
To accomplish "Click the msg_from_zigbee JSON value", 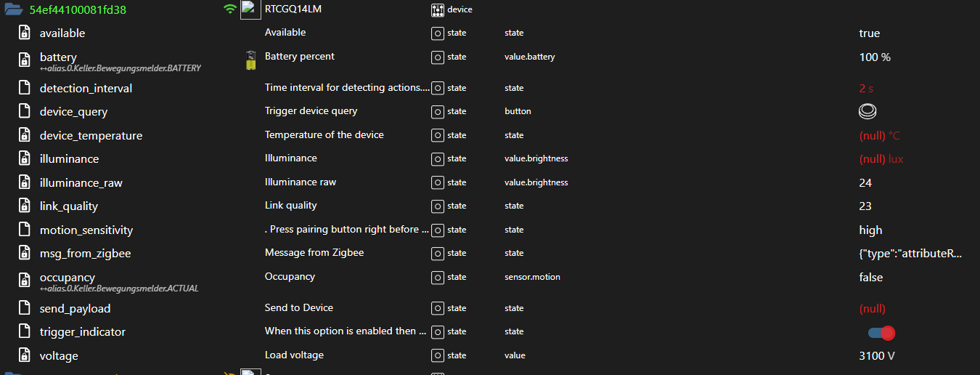I will (x=910, y=254).
